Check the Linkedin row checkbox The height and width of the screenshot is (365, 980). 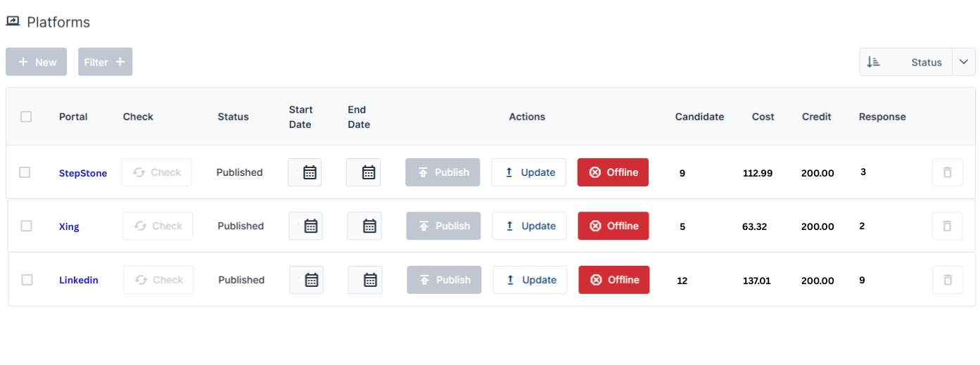[x=27, y=280]
